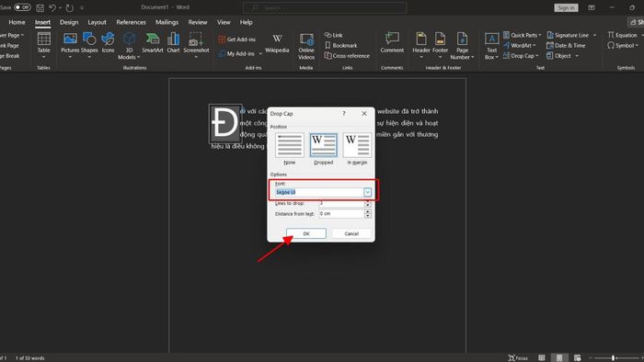Go to the Mailings tab
644x362 pixels.
click(167, 22)
